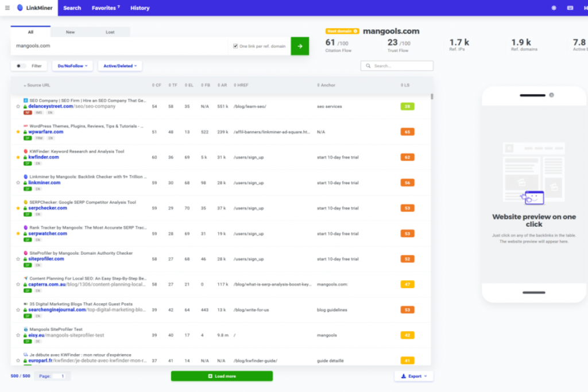Click the Root domain info badge
The image size is (588, 392).
point(342,31)
